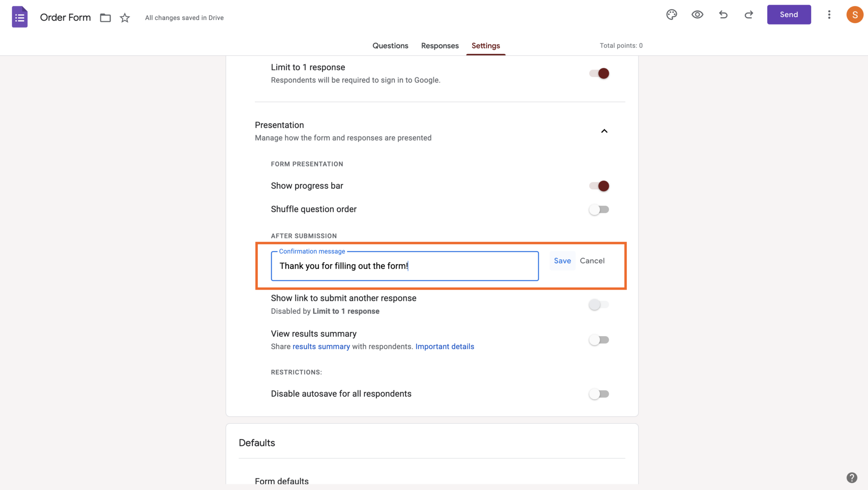Switch to the Responses tab
The width and height of the screenshot is (868, 490).
[440, 46]
